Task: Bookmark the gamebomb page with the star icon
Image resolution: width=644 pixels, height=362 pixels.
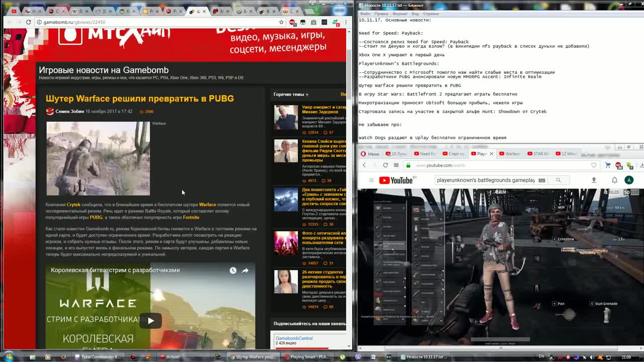Action: point(281,22)
